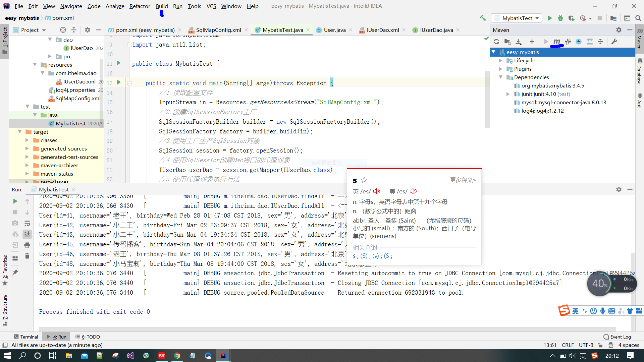644x362 pixels.
Task: Click the Build project hammer icon
Action: pyautogui.click(x=483, y=18)
